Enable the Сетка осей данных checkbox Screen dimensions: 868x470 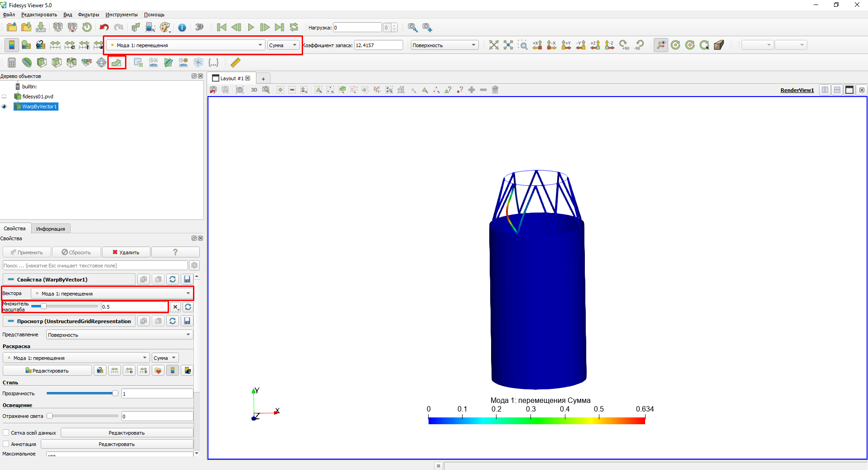coord(6,433)
